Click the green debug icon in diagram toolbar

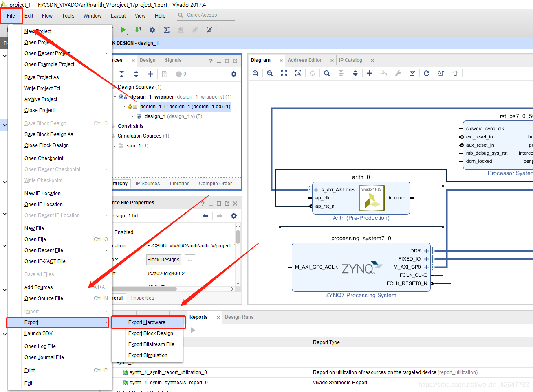(455, 73)
